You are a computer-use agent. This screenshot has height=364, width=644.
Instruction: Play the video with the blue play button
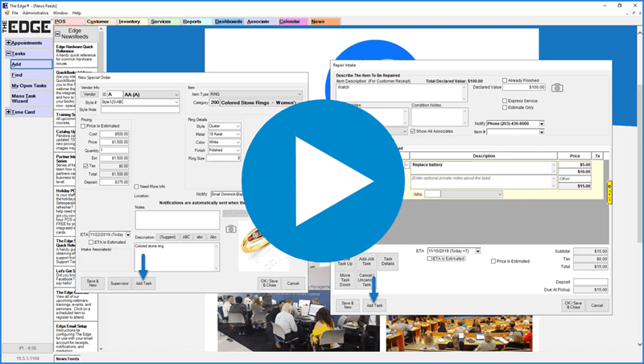(x=323, y=180)
